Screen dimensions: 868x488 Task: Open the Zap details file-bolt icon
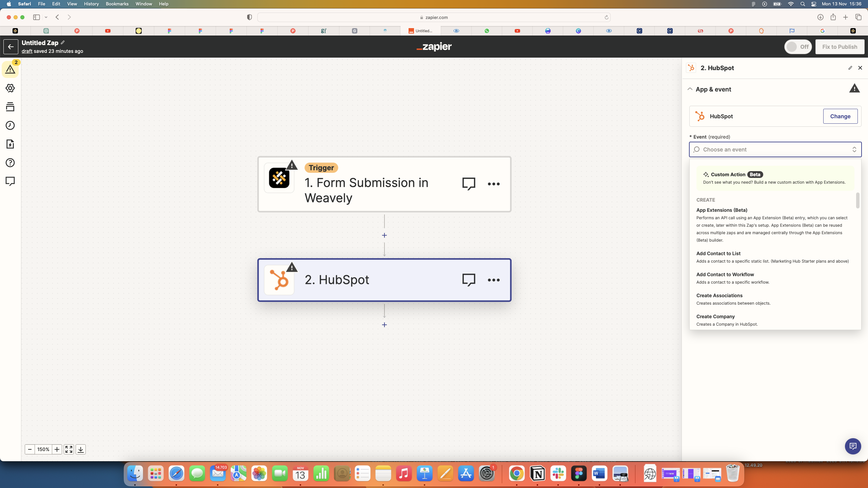[x=10, y=144]
